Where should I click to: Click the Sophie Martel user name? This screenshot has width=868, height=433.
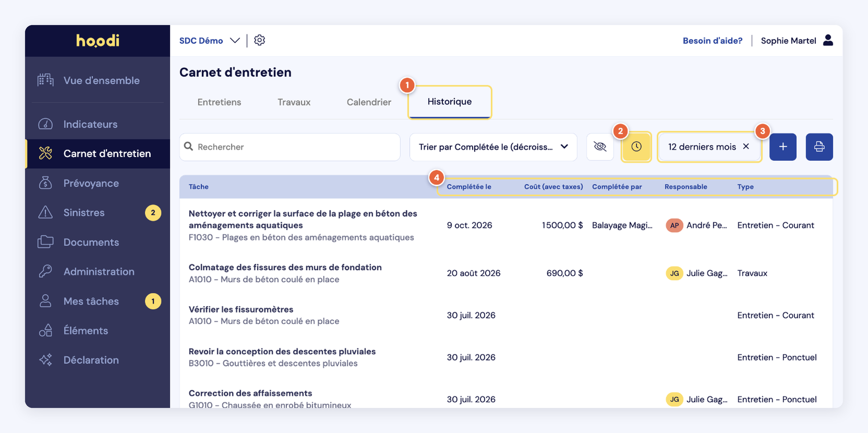coord(788,41)
